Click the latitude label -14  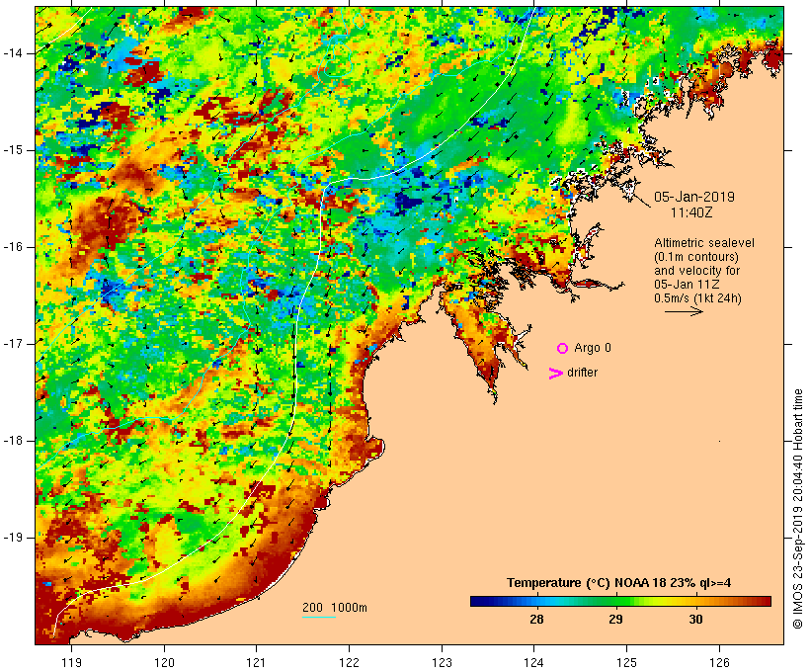13,53
